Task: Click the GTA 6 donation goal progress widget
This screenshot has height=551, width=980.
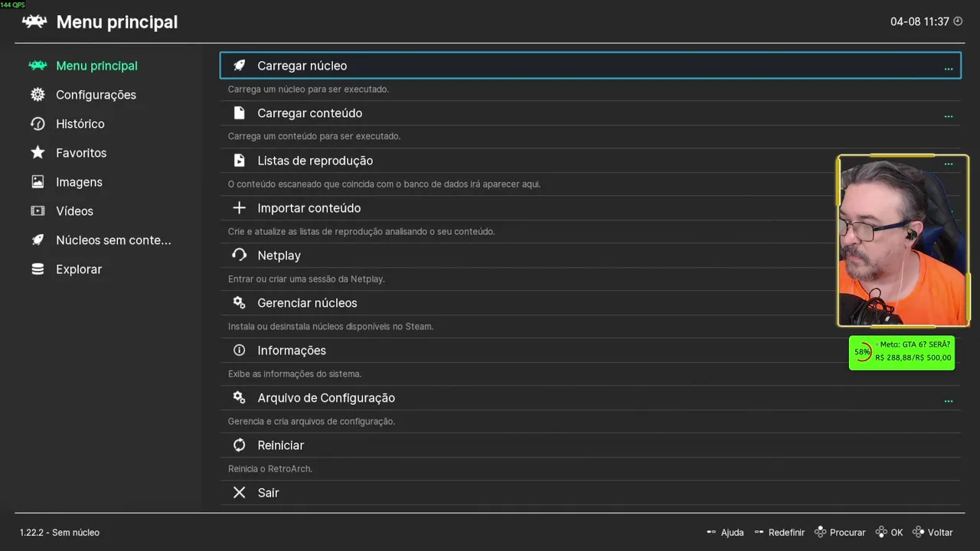Action: [x=902, y=353]
